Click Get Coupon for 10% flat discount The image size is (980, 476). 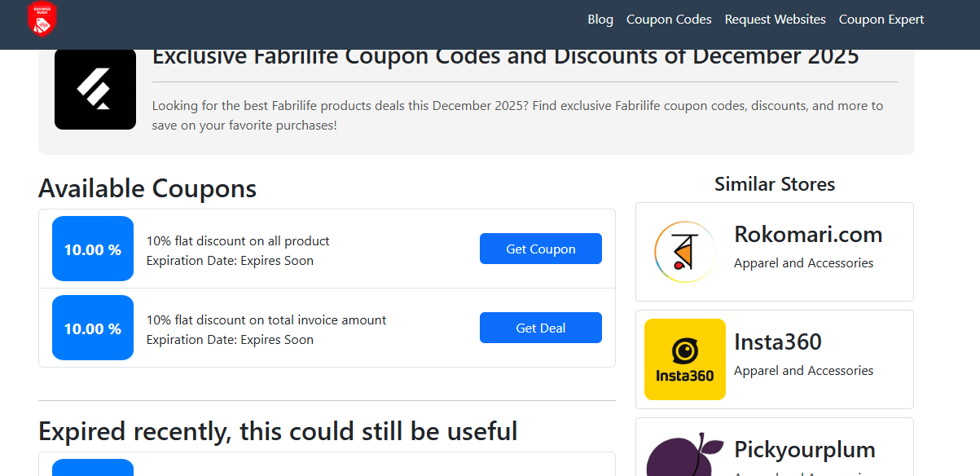tap(540, 249)
